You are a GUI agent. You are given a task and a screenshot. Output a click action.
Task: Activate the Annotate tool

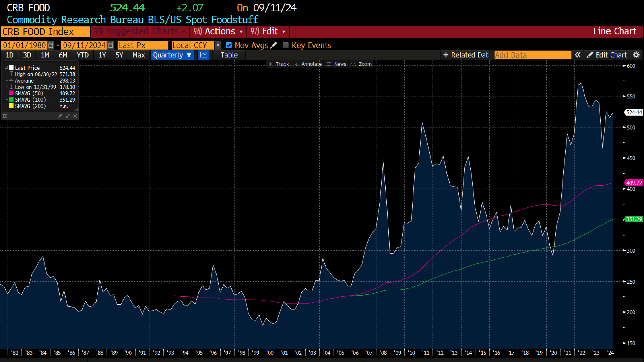[x=308, y=64]
